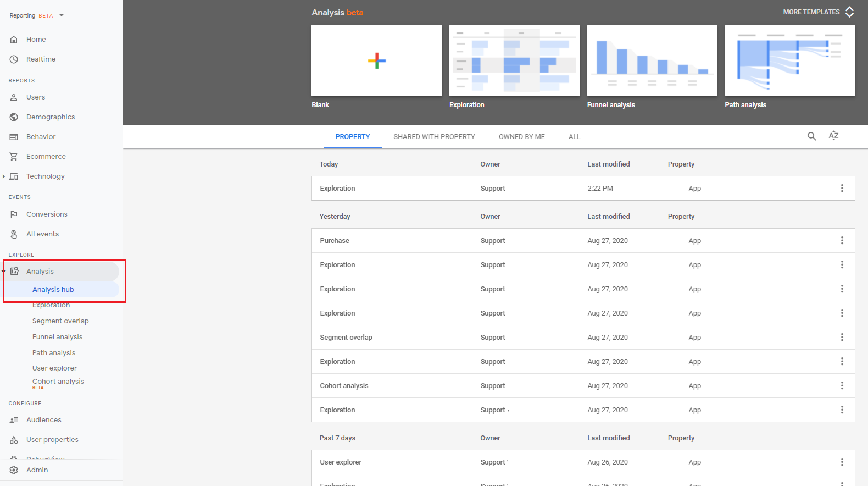Viewport: 868px width, 486px height.
Task: Click the Conversions flag icon
Action: (14, 214)
